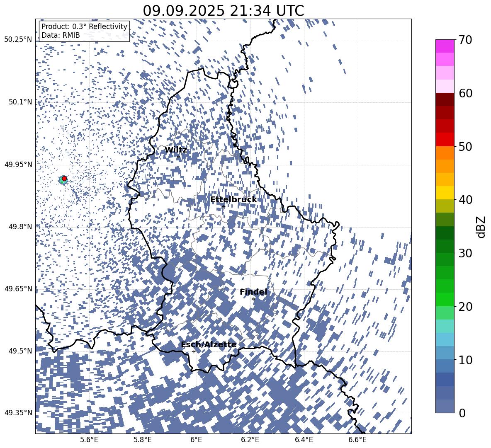Click the red radar location marker
The image size is (491, 448).
pyautogui.click(x=64, y=179)
